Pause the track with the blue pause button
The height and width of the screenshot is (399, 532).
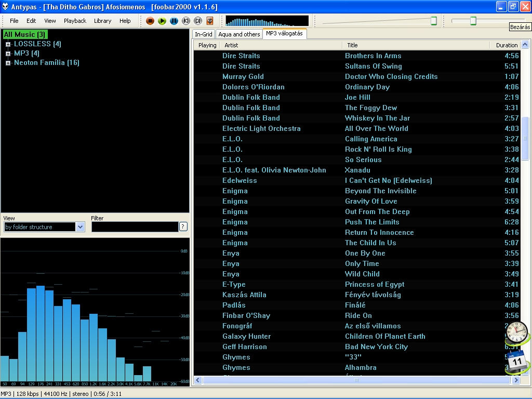(x=174, y=21)
